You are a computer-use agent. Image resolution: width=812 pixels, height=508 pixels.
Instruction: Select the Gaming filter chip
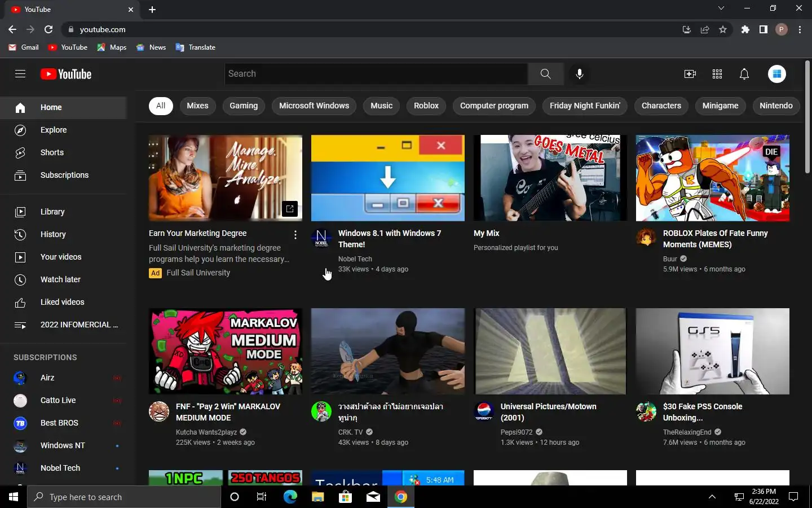(244, 106)
